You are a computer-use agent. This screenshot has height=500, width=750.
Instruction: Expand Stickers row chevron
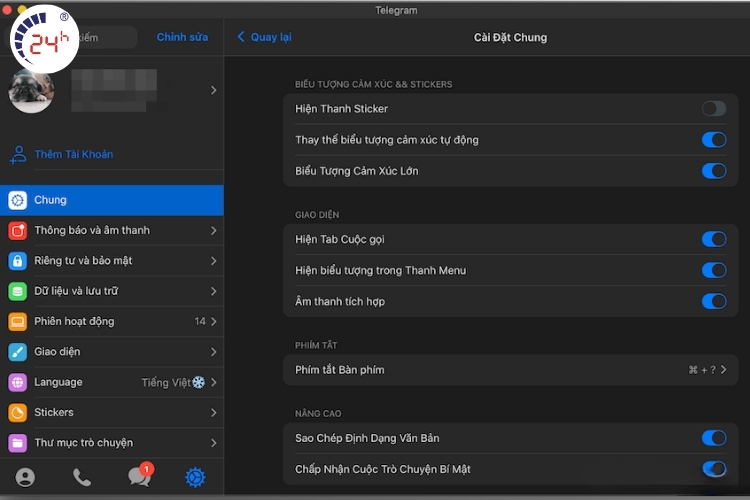(x=214, y=412)
